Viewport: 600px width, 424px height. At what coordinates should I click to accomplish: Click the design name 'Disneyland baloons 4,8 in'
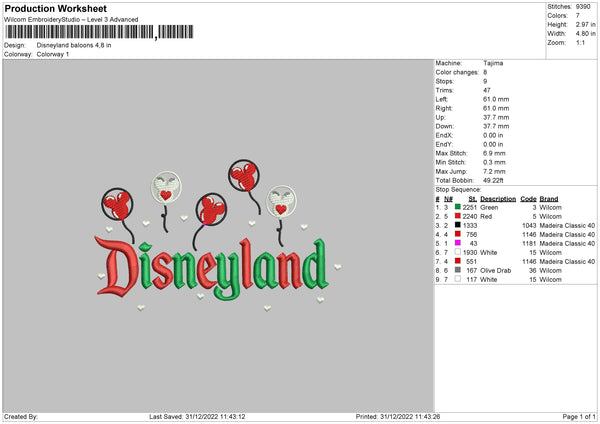(x=74, y=45)
